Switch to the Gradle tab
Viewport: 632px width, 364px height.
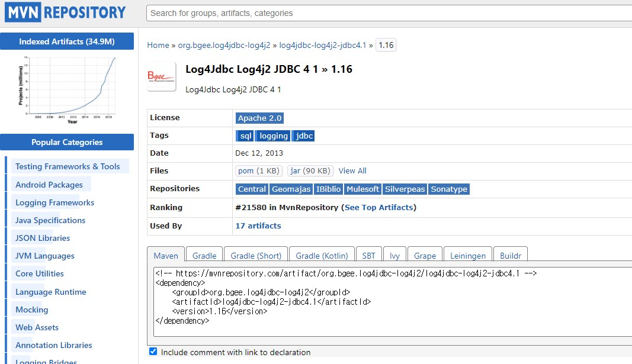204,256
